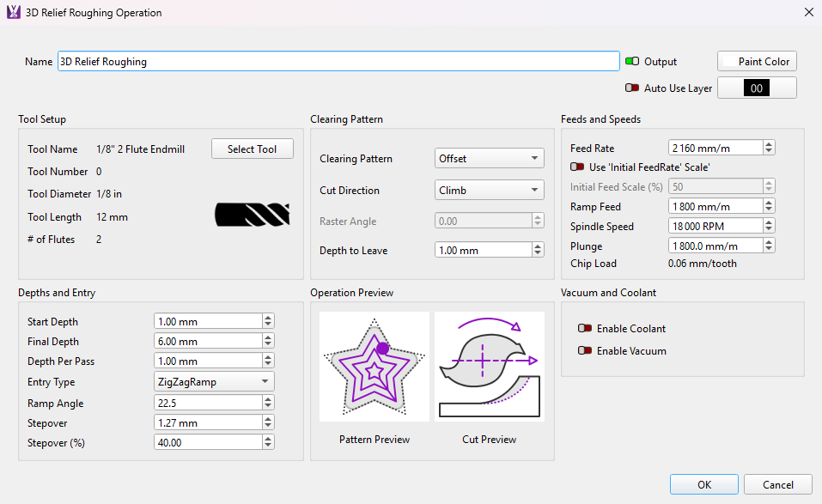Increase Stepover mm with up arrow
Image resolution: width=822 pixels, height=504 pixels.
click(268, 419)
